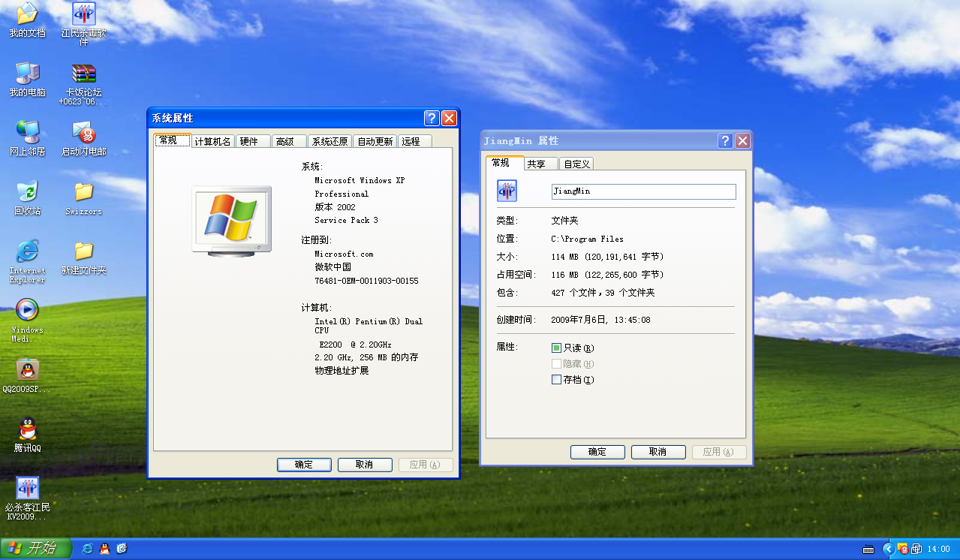Click 确定 in the 系统属性 dialog

click(304, 465)
